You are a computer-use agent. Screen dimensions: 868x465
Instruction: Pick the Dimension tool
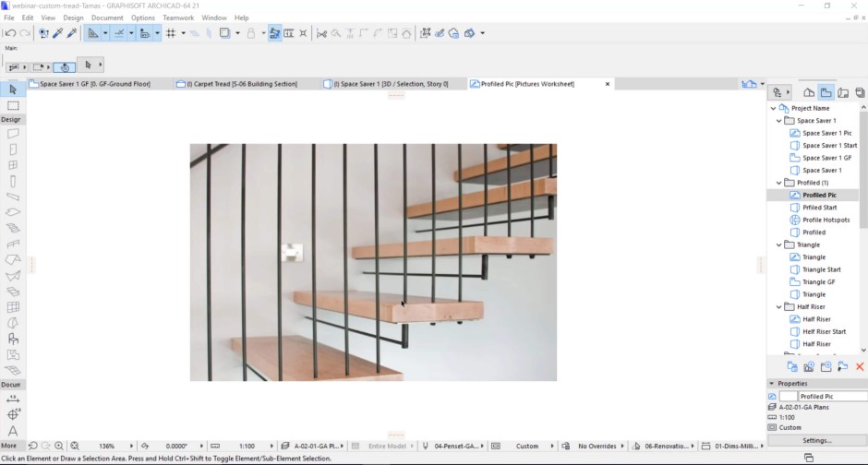[13, 399]
